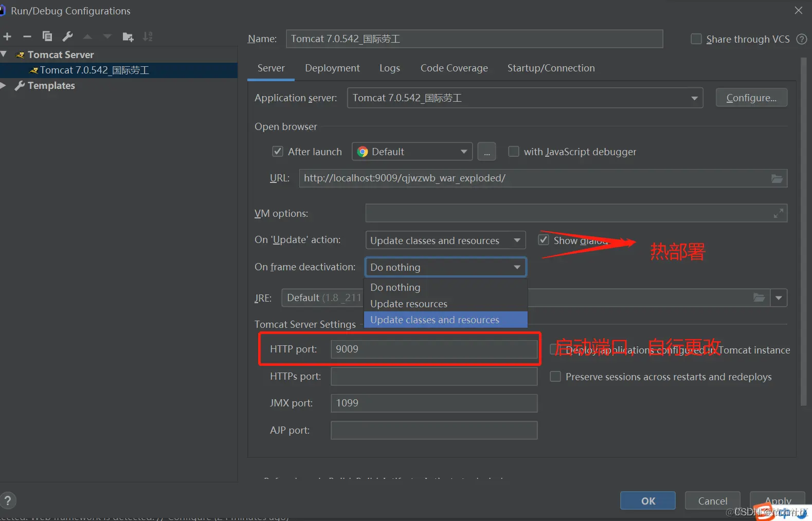Open Code Coverage tab
The height and width of the screenshot is (521, 812).
[454, 68]
